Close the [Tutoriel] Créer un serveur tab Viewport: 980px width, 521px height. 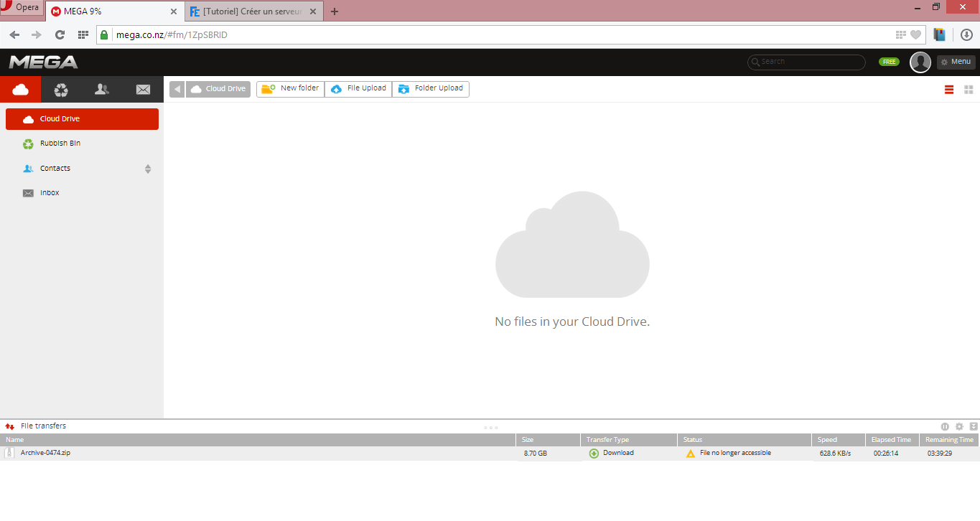click(314, 11)
